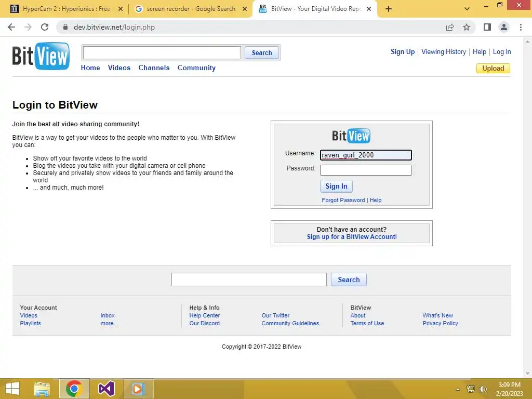Click the BitView logo in header
Viewport: 532px width, 399px height.
pyautogui.click(x=41, y=56)
